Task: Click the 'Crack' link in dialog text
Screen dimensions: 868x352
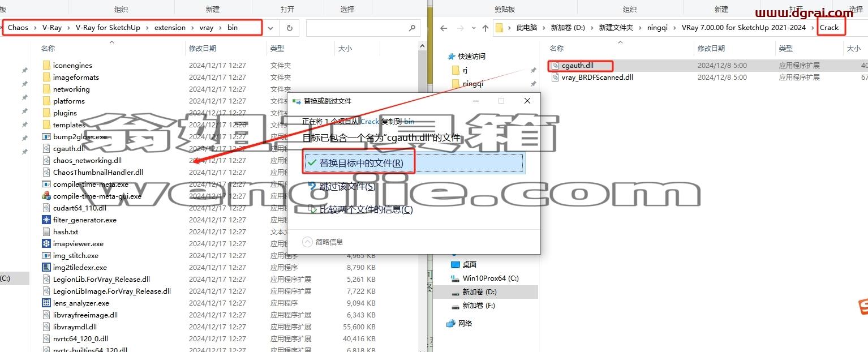Action: (x=370, y=121)
